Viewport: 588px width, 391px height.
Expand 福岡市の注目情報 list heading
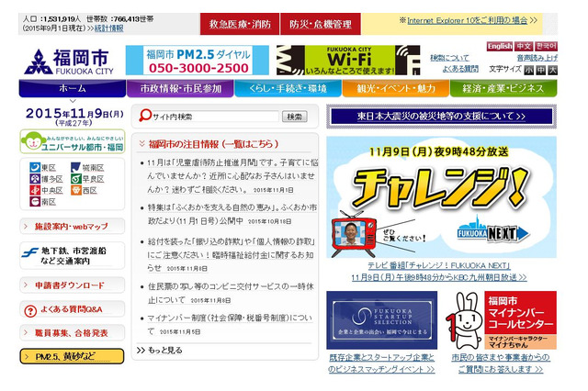click(213, 144)
